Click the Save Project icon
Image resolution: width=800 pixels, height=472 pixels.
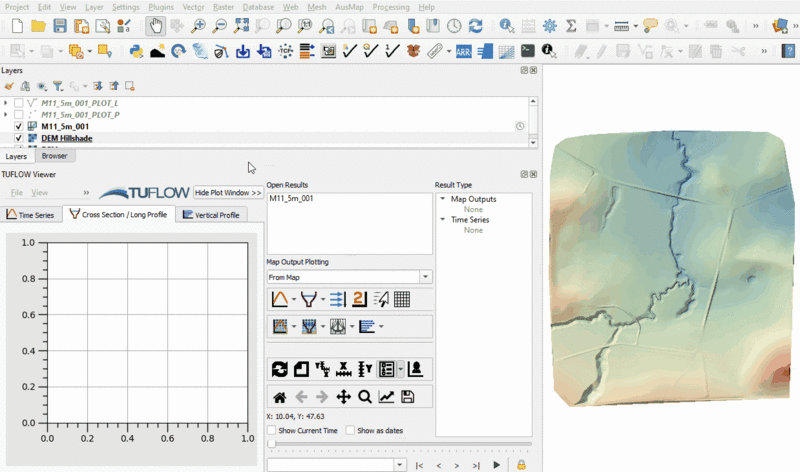coord(60,25)
